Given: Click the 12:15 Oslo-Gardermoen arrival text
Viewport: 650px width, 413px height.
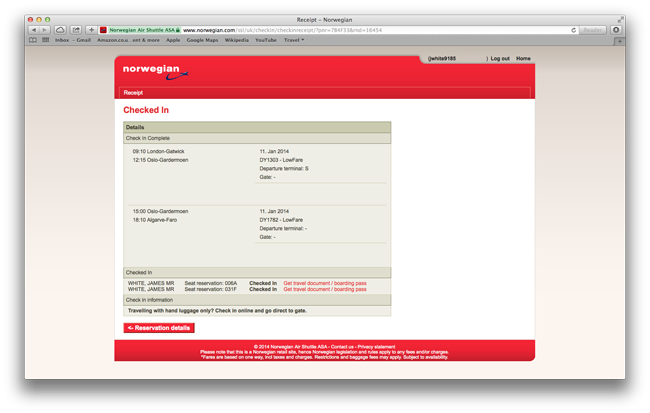Looking at the screenshot, I should [x=160, y=160].
